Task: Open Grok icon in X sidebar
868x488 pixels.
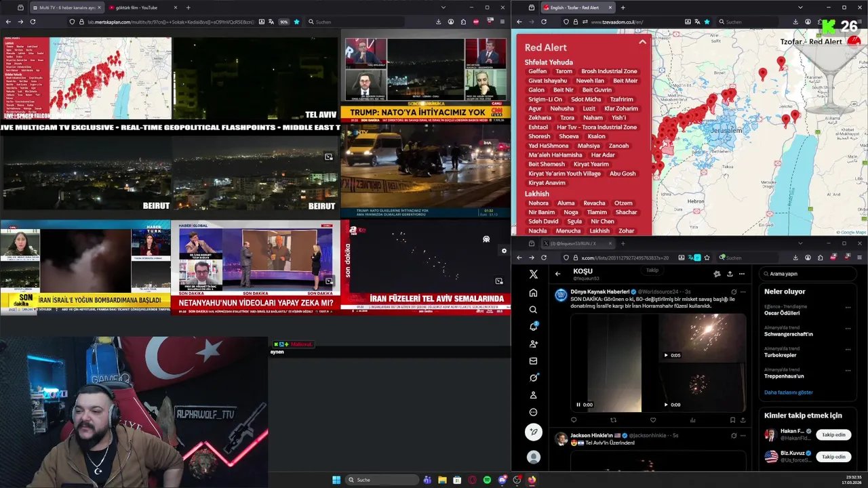Action: coord(534,378)
